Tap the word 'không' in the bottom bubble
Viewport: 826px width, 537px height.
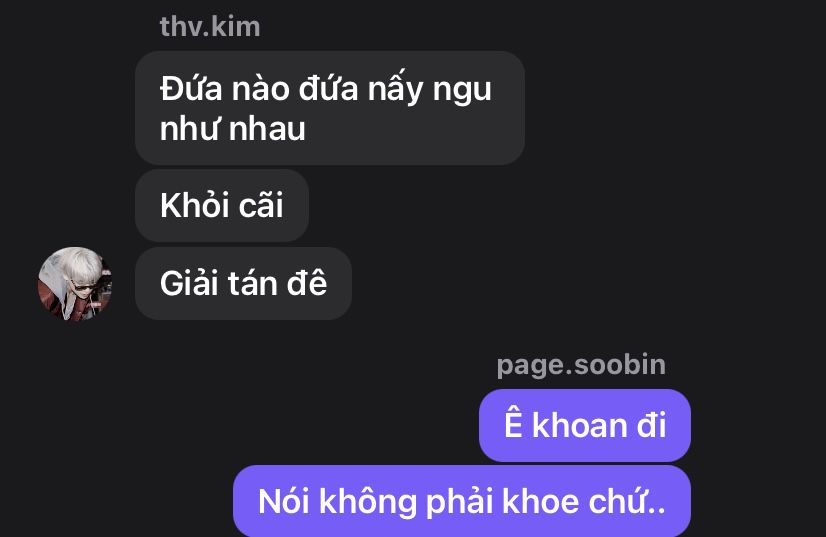[368, 502]
